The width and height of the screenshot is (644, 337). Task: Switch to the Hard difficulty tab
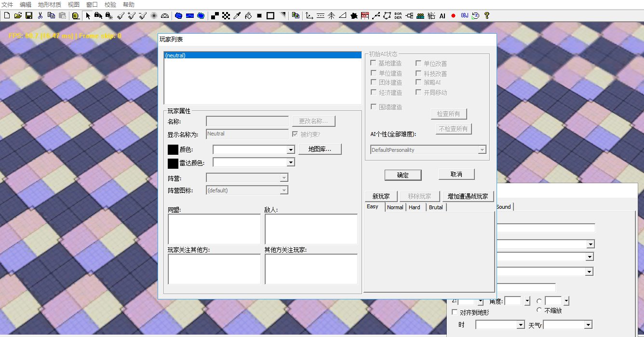[415, 207]
